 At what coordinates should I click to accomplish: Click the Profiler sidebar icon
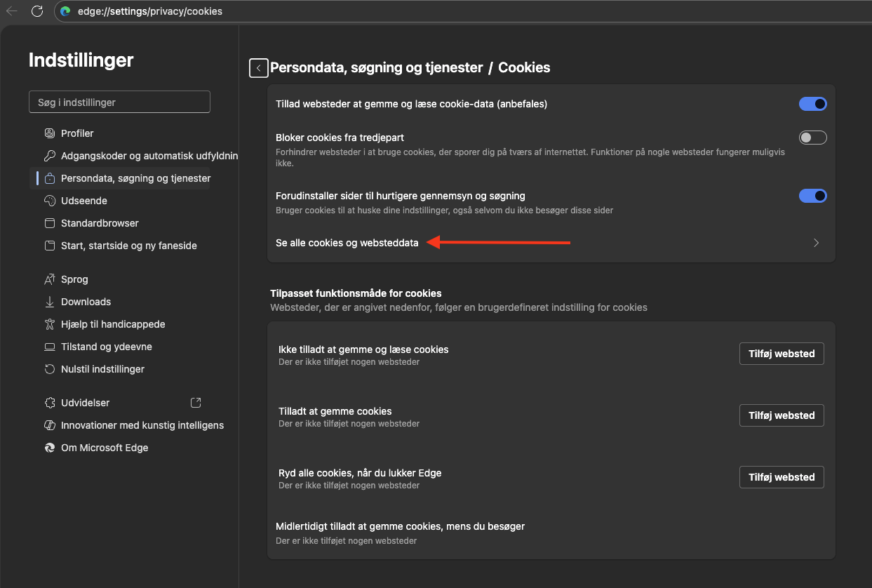(50, 133)
